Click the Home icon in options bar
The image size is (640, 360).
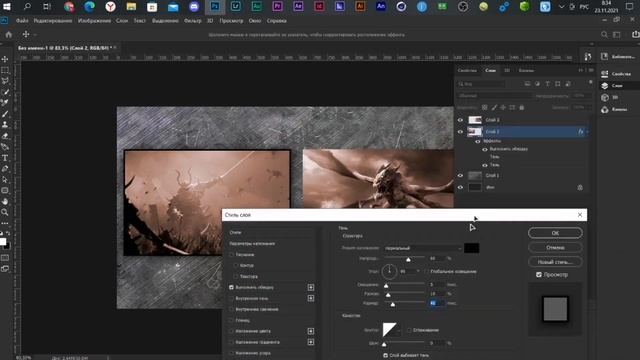coord(9,35)
